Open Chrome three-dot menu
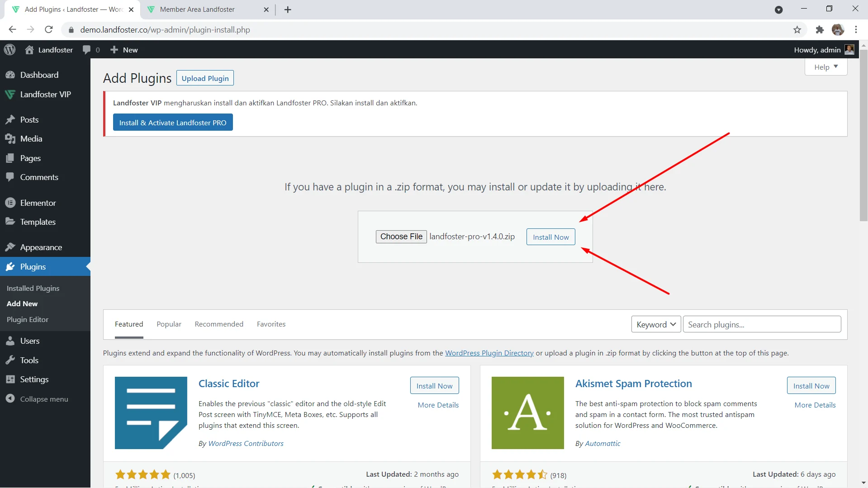The height and width of the screenshot is (488, 868). 856,30
